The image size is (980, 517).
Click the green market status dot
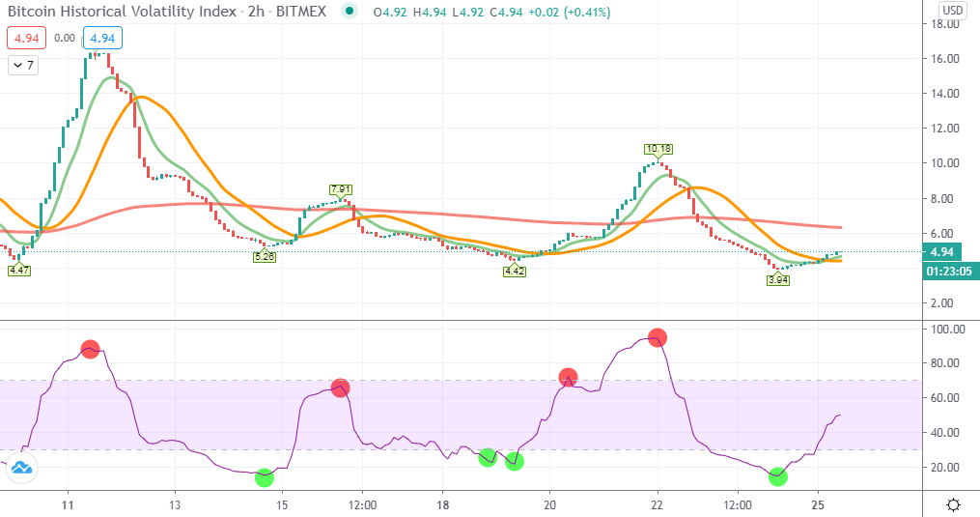(x=350, y=12)
